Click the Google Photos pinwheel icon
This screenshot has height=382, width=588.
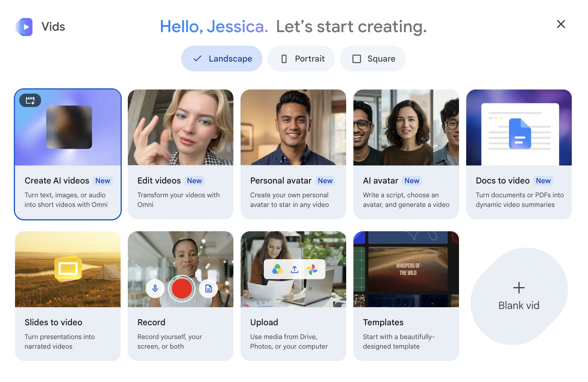click(312, 269)
